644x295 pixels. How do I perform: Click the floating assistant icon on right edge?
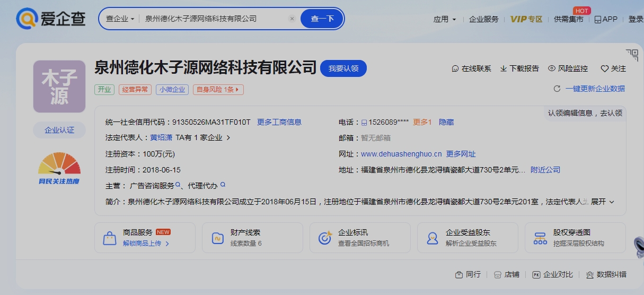pos(639,248)
